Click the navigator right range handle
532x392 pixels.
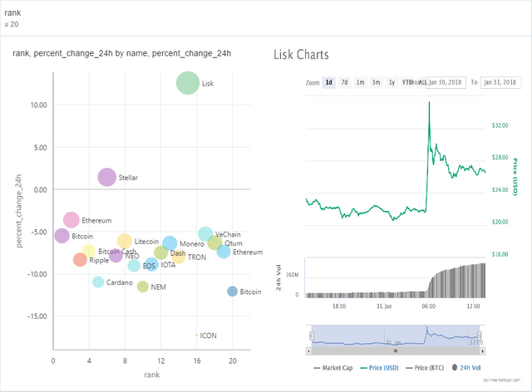click(x=480, y=336)
